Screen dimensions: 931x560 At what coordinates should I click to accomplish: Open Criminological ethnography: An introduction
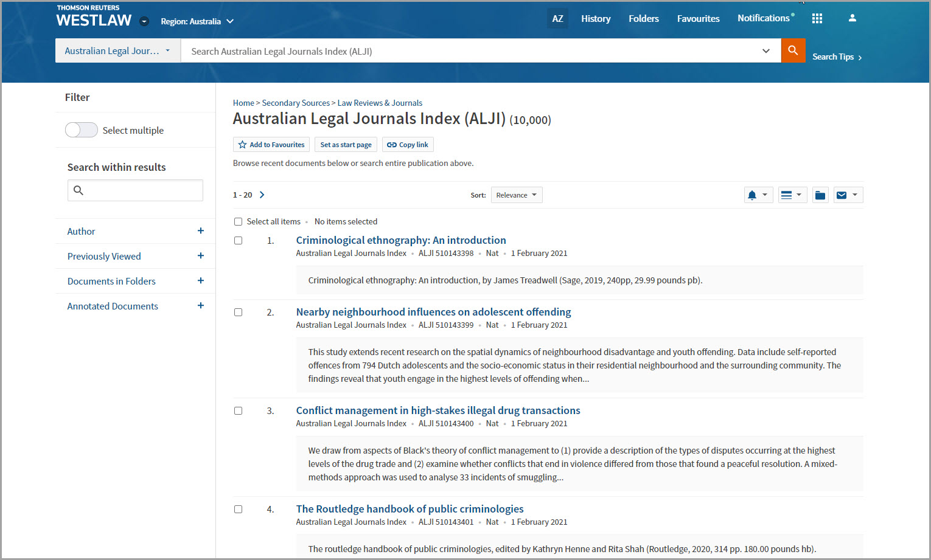pyautogui.click(x=401, y=240)
